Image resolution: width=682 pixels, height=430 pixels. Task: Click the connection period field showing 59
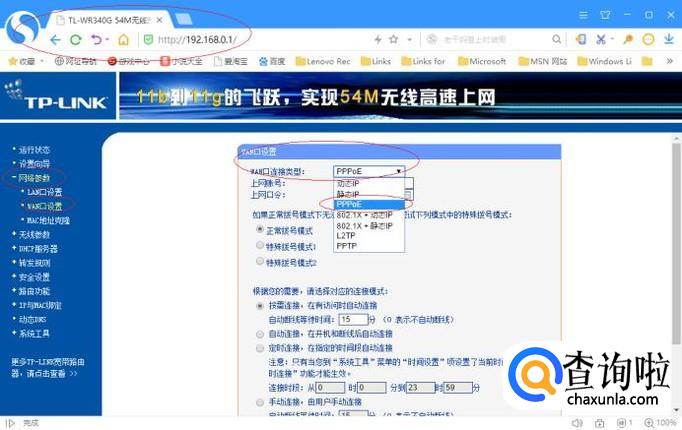click(x=458, y=387)
